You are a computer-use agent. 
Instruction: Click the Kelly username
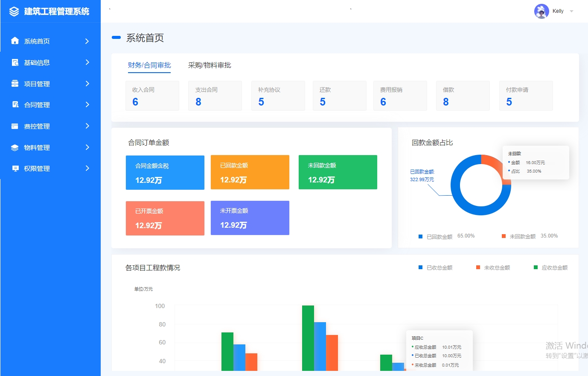[x=558, y=11]
